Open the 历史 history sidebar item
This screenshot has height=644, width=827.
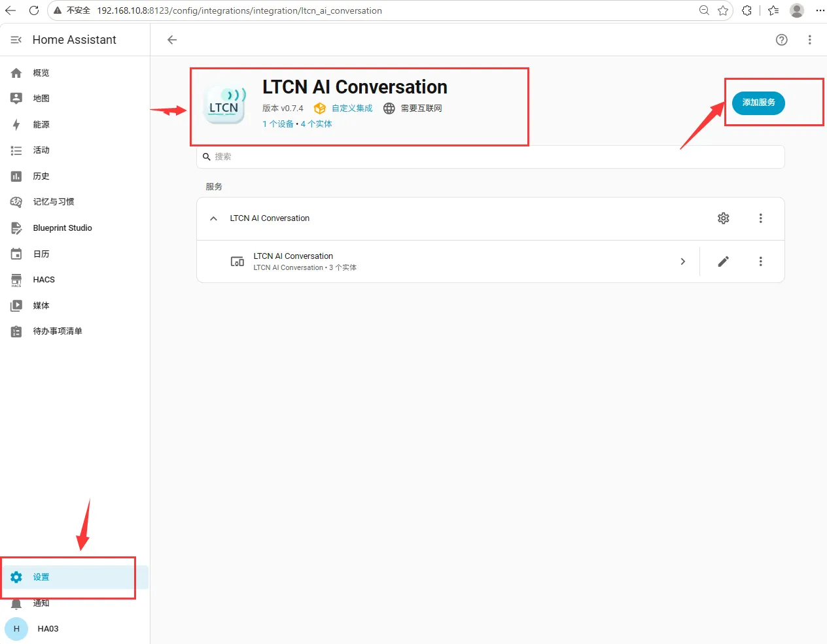(x=75, y=177)
